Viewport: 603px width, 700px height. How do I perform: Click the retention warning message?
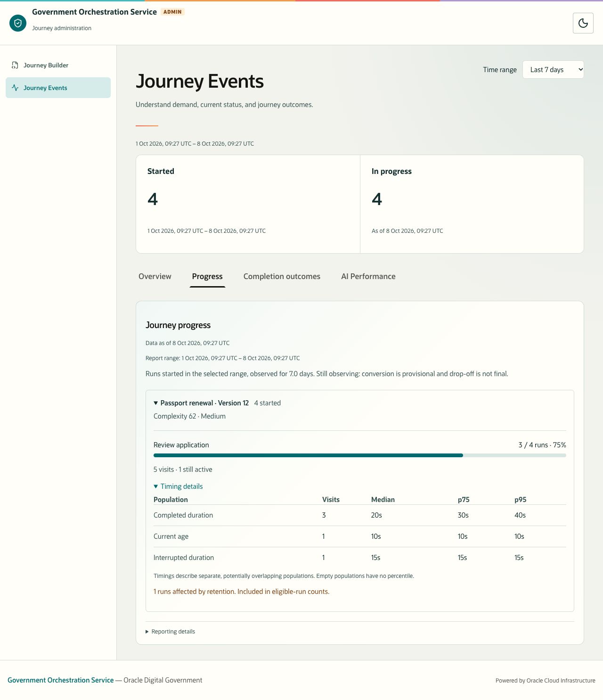(242, 592)
